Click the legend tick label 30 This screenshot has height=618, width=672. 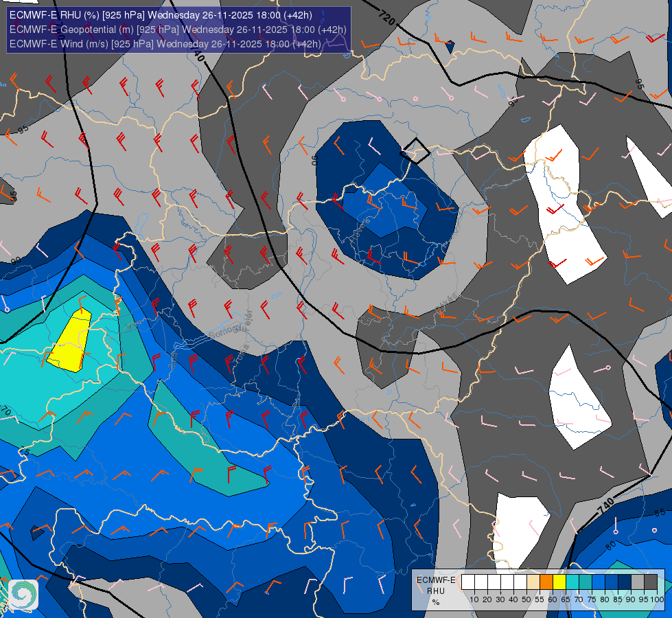point(500,599)
